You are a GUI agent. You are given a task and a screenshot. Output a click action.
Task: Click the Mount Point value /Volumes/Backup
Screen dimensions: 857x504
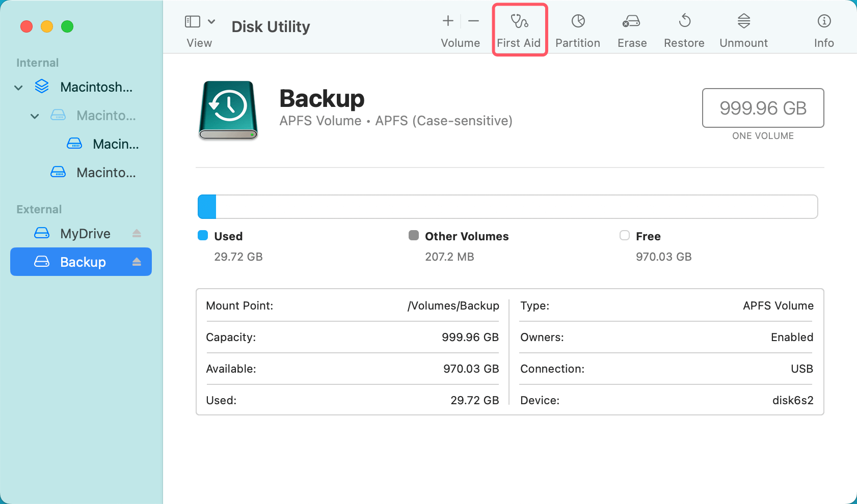click(453, 306)
